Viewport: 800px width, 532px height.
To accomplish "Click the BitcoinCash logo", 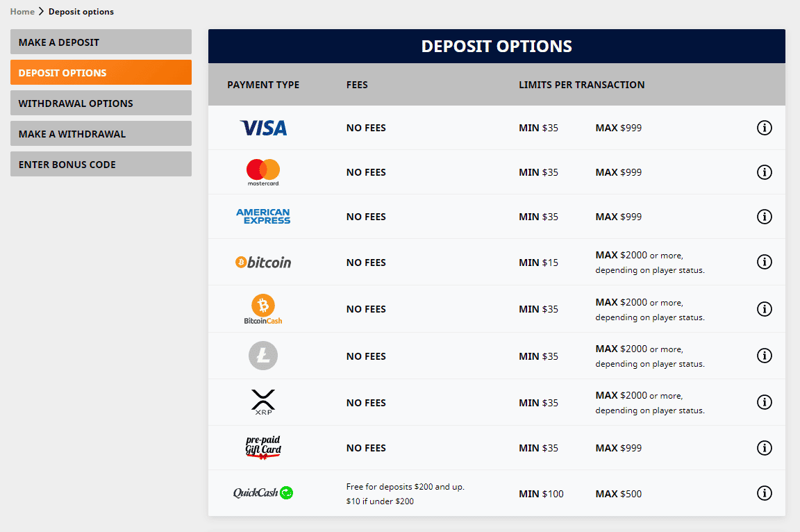I will (x=263, y=309).
